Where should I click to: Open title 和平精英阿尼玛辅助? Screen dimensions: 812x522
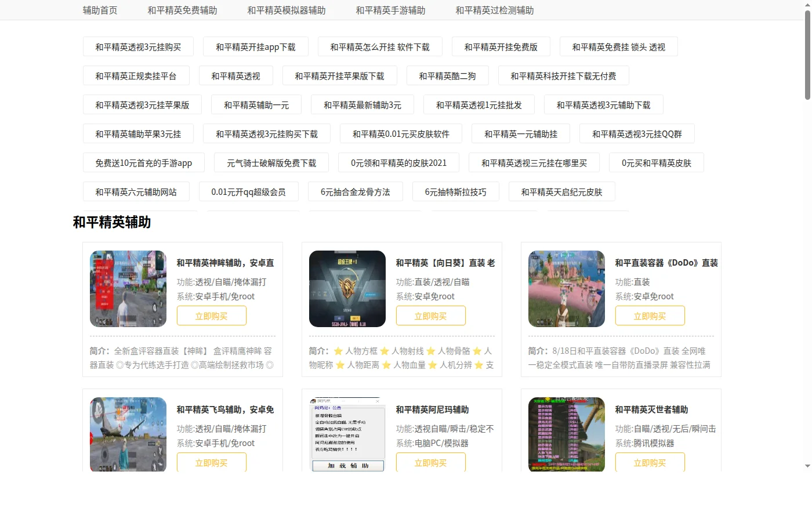tap(433, 409)
